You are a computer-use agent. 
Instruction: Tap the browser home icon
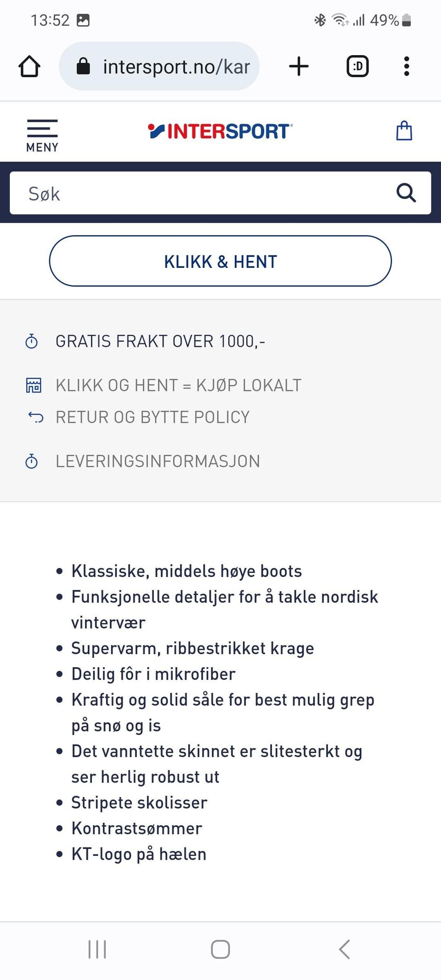tap(29, 66)
